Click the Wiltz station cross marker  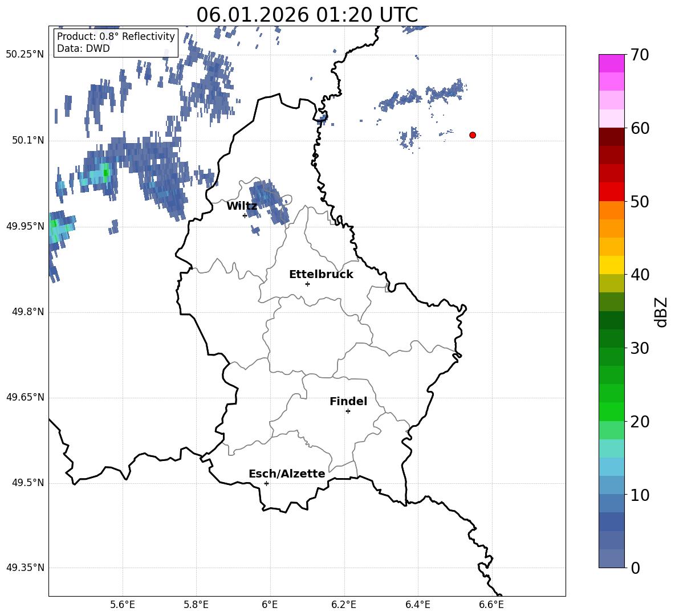[x=245, y=215]
